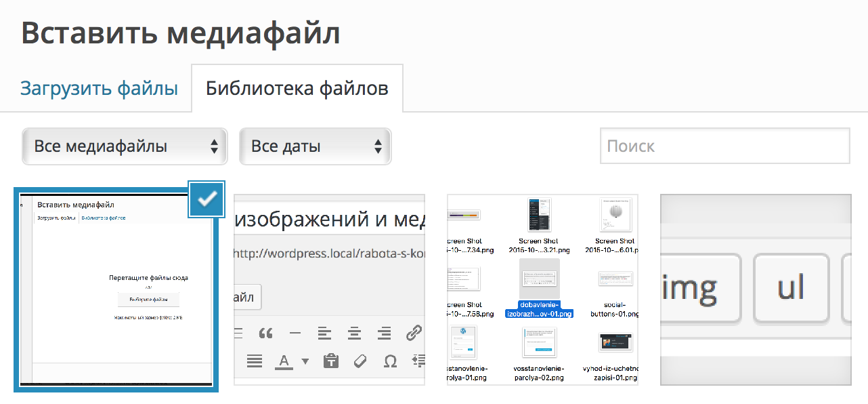
Task: Click the underlined A text color icon
Action: click(284, 361)
